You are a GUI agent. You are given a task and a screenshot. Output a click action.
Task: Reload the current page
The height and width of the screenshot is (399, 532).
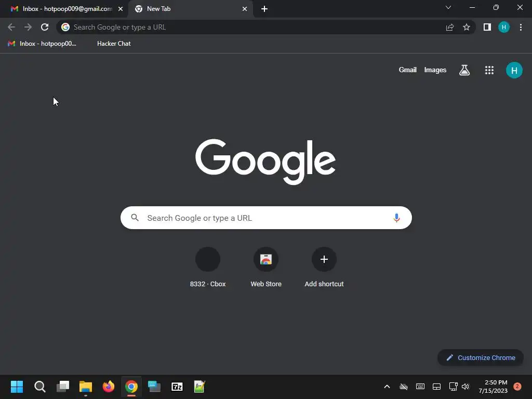pos(45,27)
